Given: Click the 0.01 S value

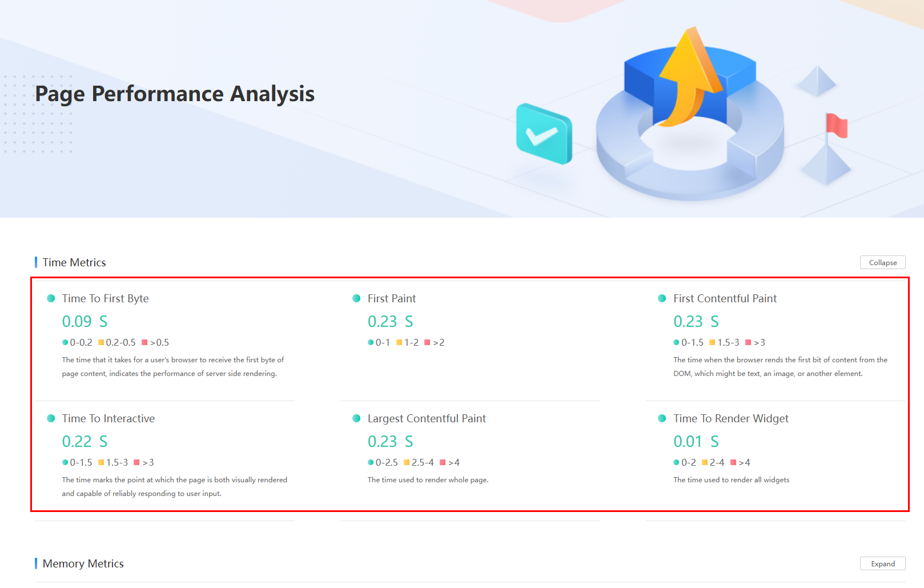Looking at the screenshot, I should click(x=696, y=442).
